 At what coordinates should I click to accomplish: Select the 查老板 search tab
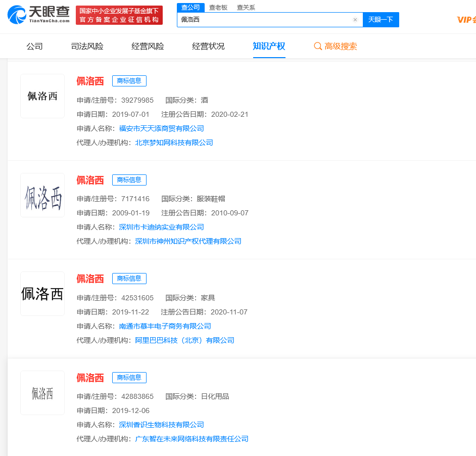coord(218,7)
